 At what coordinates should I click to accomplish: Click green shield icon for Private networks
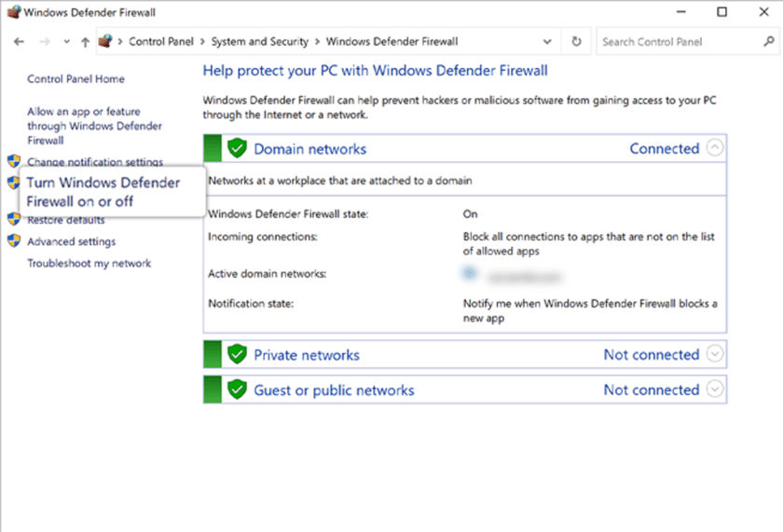click(237, 354)
